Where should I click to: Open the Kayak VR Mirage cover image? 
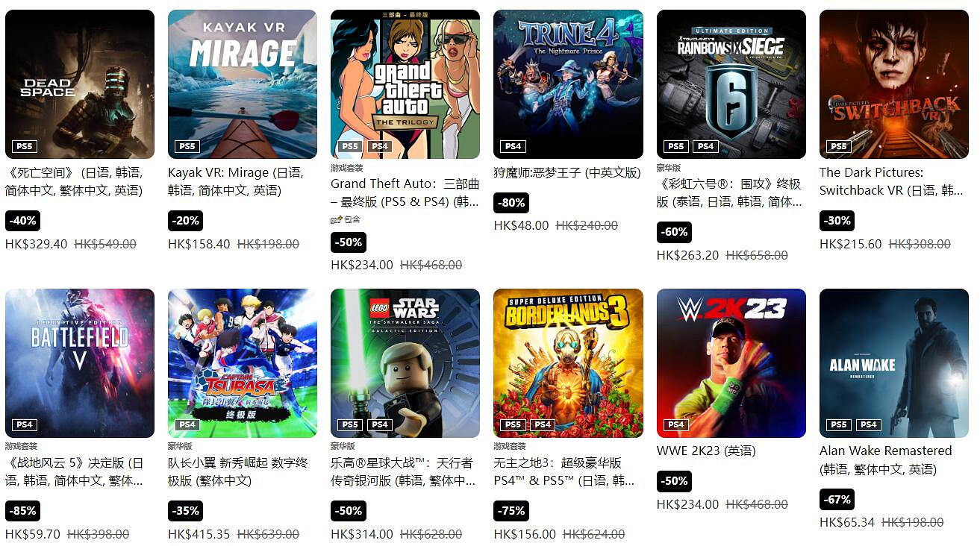tap(243, 84)
